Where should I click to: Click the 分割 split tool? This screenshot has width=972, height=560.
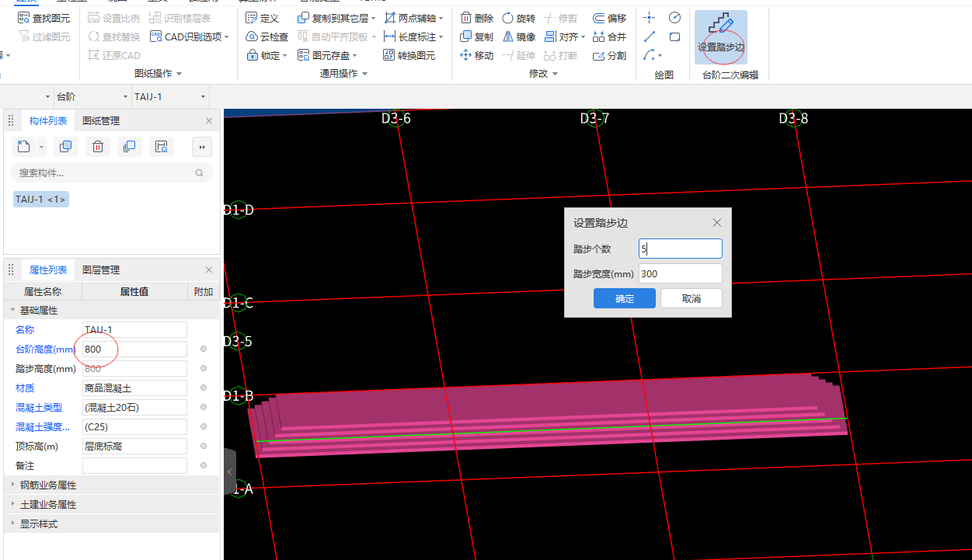pos(609,55)
